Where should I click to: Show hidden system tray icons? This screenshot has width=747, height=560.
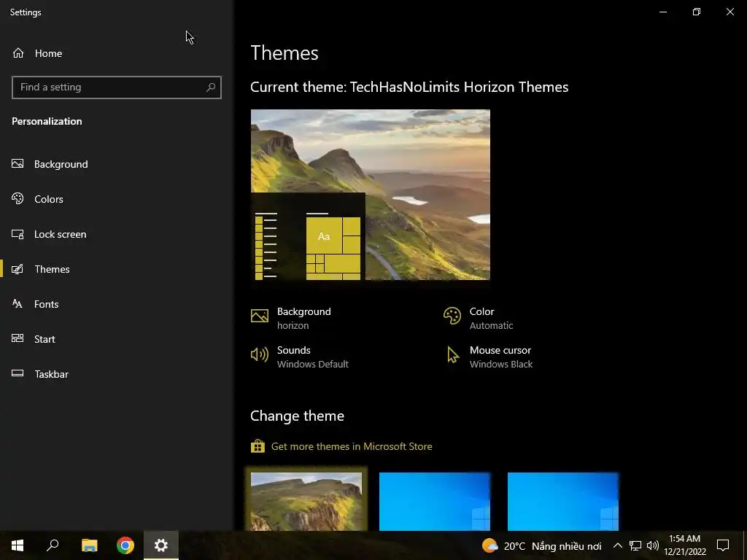pos(617,545)
